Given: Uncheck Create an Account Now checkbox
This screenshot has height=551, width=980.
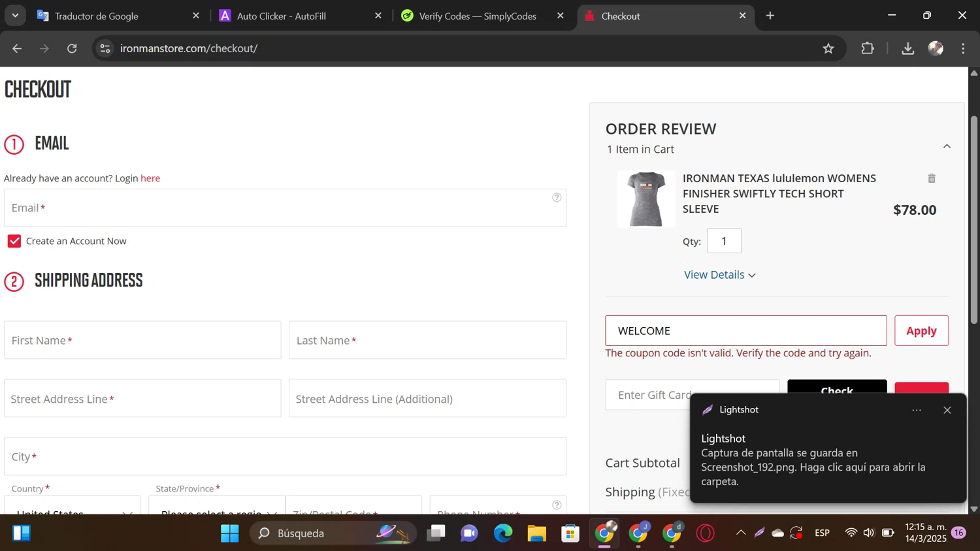Looking at the screenshot, I should click(14, 241).
